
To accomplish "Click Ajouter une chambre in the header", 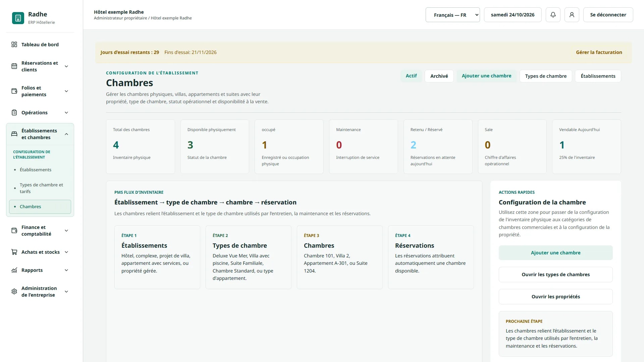I will pyautogui.click(x=486, y=76).
